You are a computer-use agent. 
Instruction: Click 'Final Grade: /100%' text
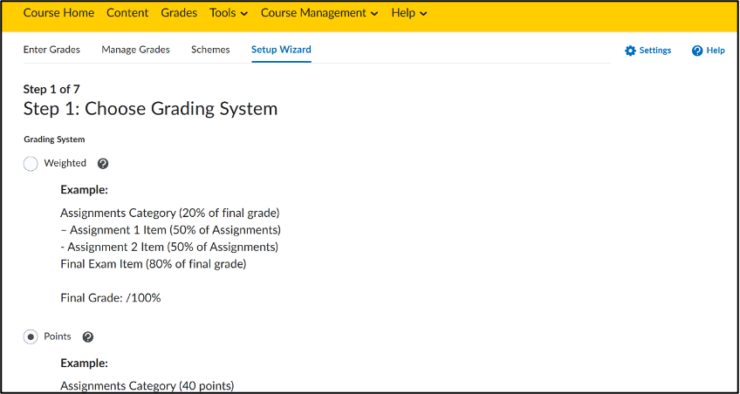click(x=110, y=298)
